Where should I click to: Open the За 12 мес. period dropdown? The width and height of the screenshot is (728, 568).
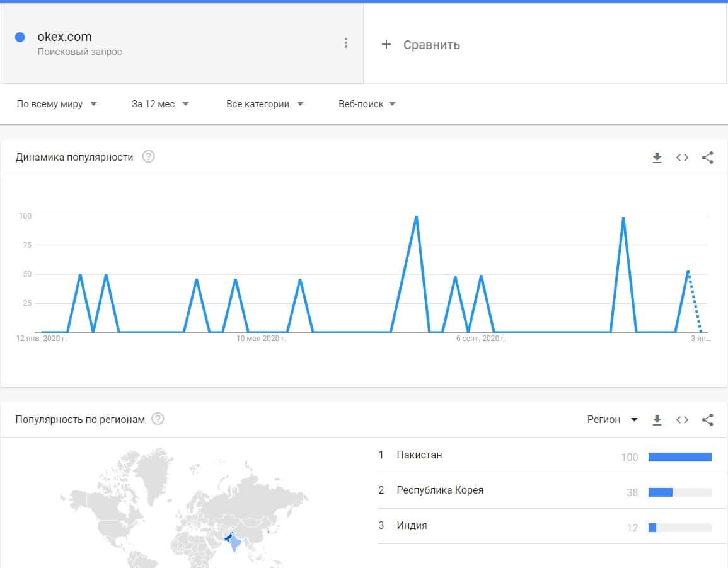[x=160, y=104]
